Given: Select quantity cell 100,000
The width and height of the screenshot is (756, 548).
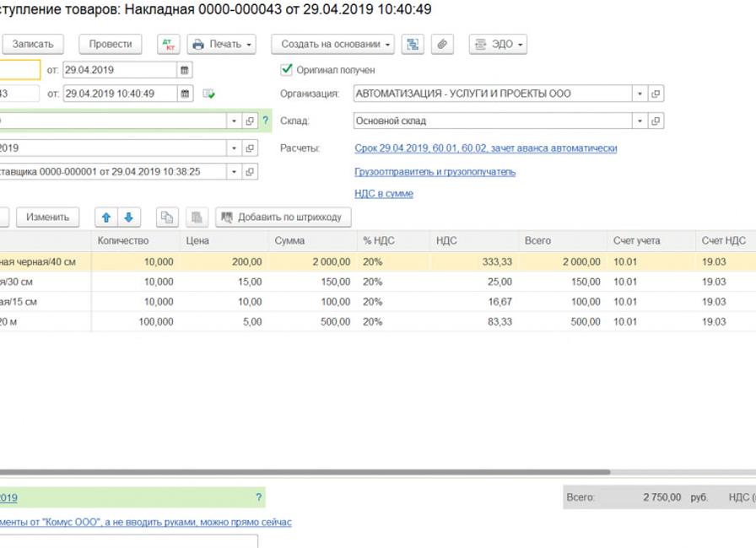Looking at the screenshot, I should [x=136, y=322].
